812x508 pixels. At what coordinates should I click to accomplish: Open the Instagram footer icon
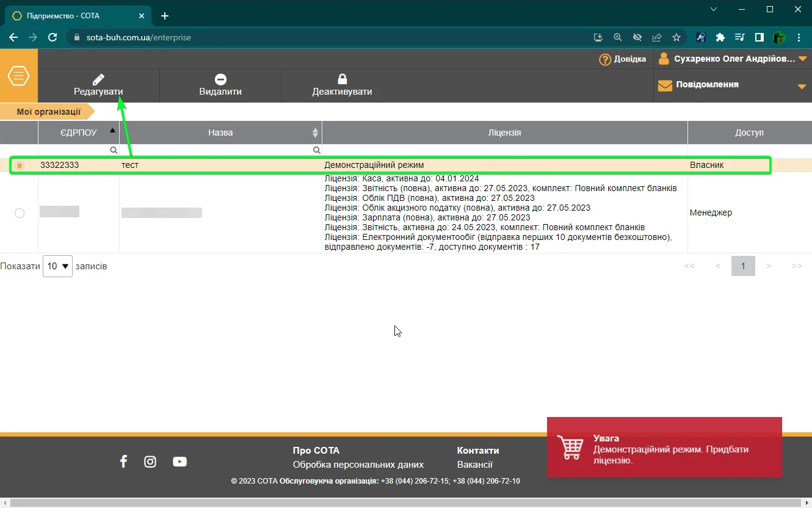click(x=150, y=462)
